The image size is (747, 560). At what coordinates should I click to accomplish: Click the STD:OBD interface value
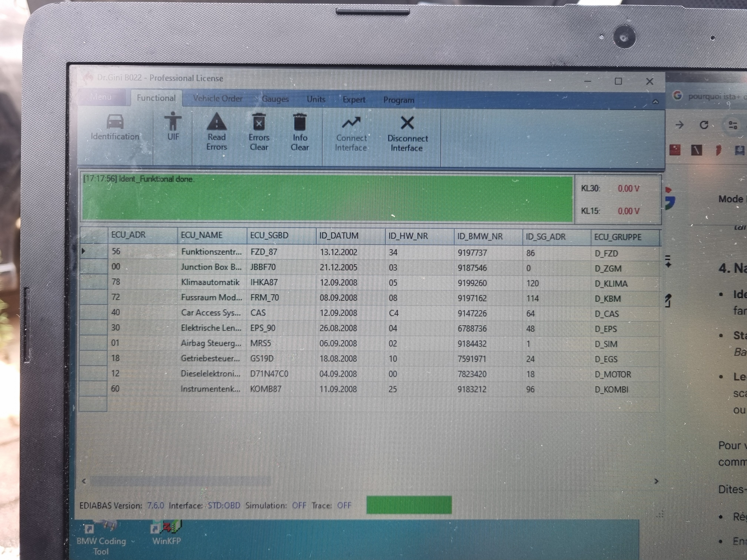224,505
